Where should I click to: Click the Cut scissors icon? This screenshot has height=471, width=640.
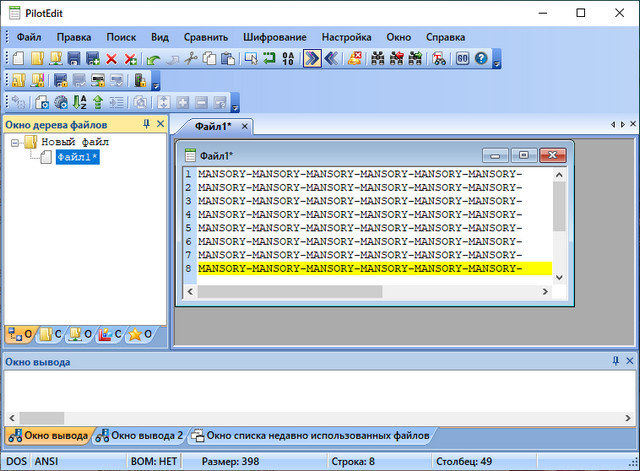tap(191, 59)
